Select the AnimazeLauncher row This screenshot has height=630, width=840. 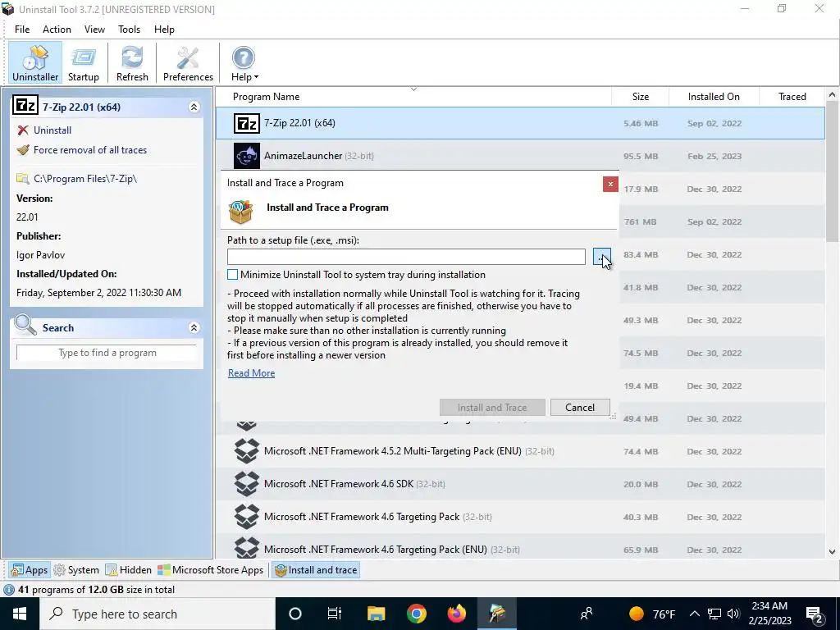click(x=519, y=156)
